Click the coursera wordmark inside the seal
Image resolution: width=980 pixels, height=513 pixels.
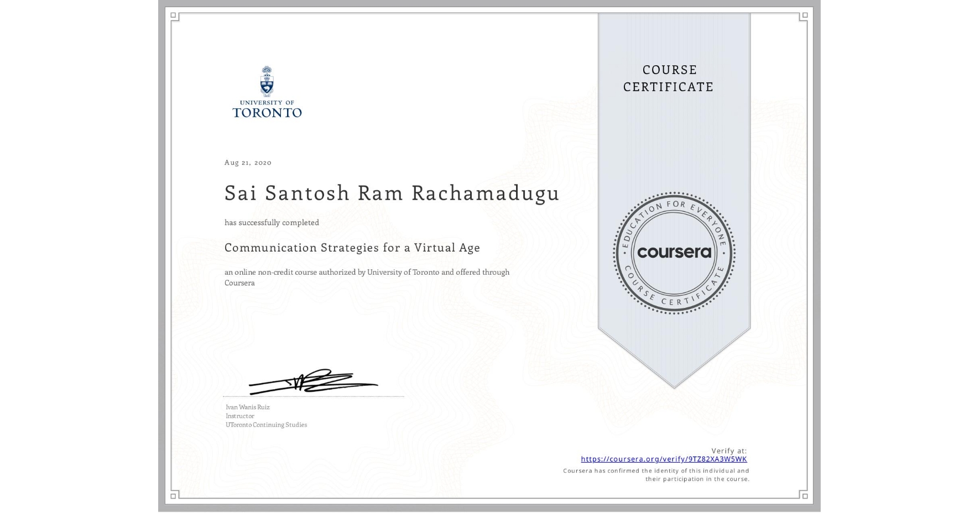674,253
